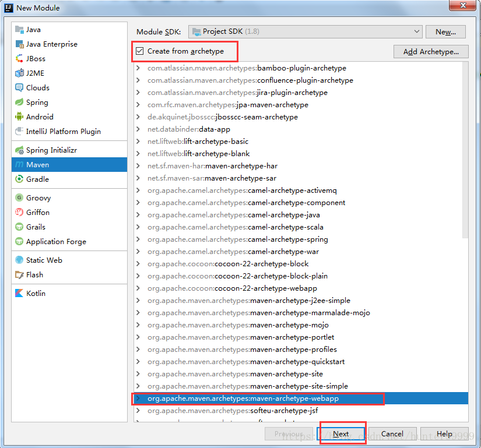The image size is (481, 448).
Task: Expand camel-archetype-activemq entry
Action: (x=138, y=191)
